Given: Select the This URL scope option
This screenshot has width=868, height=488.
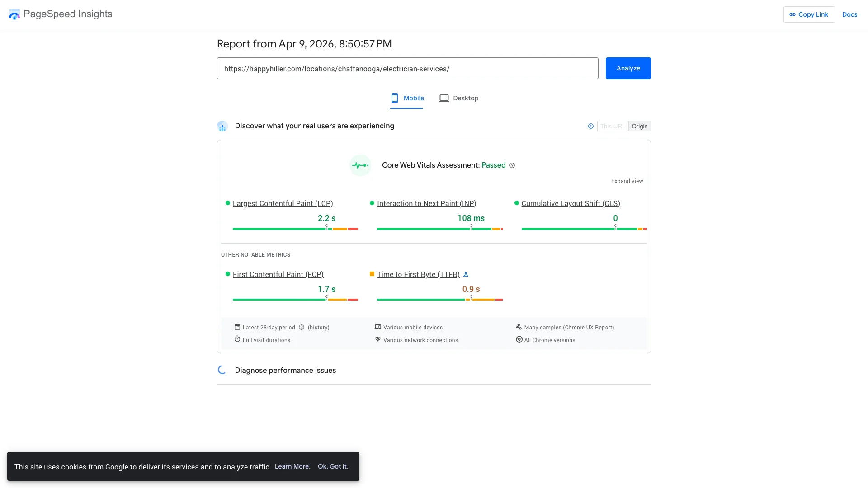Looking at the screenshot, I should [613, 126].
